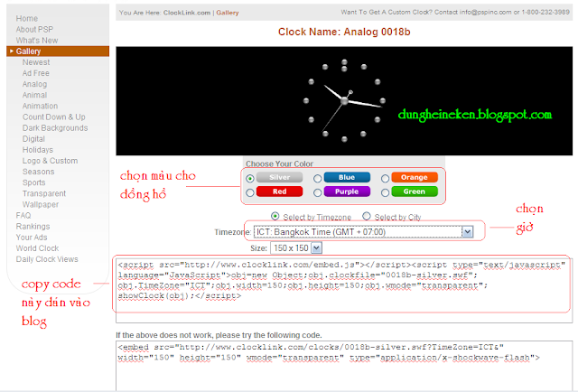Open Dark Backgrounds category

coord(55,128)
